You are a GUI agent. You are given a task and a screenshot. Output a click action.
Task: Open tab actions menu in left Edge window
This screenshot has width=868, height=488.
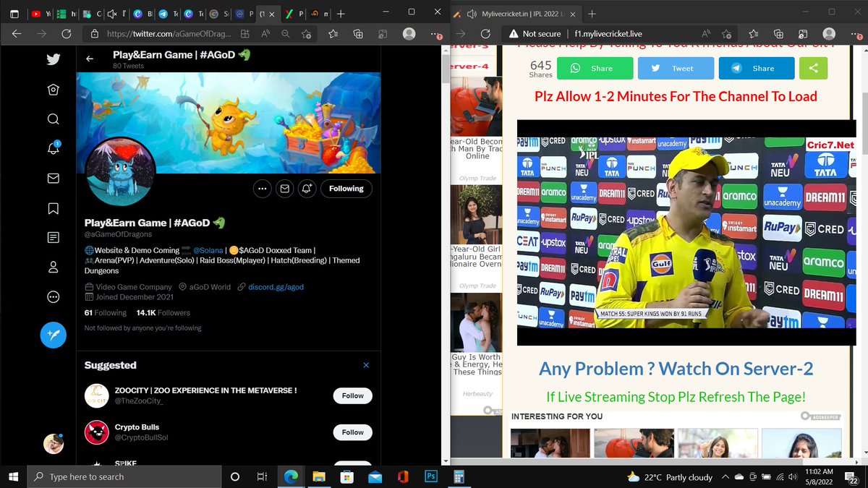pyautogui.click(x=14, y=14)
